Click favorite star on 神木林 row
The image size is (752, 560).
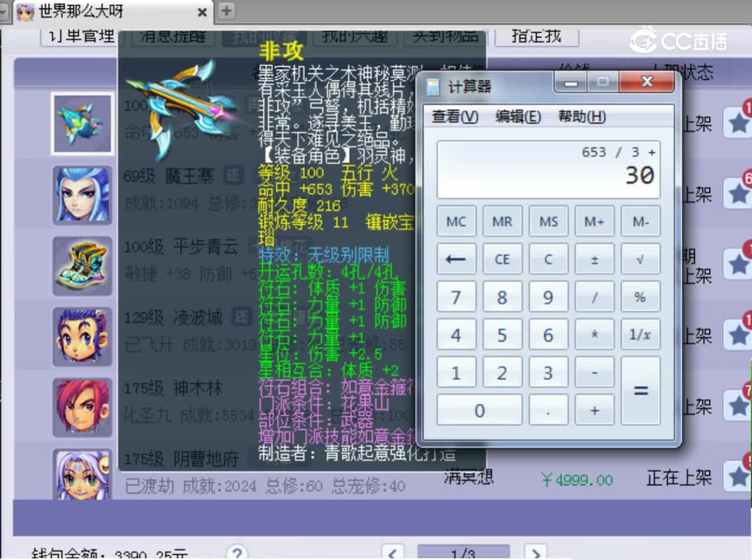738,406
